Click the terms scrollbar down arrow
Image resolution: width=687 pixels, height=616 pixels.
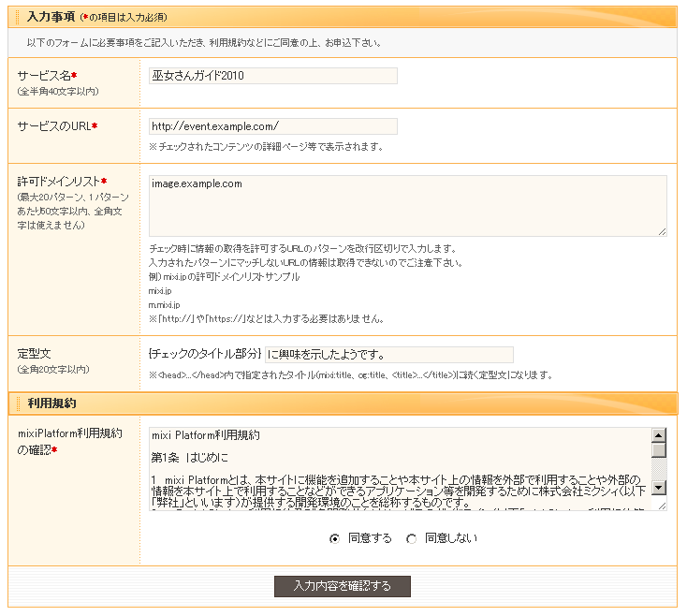pos(659,488)
